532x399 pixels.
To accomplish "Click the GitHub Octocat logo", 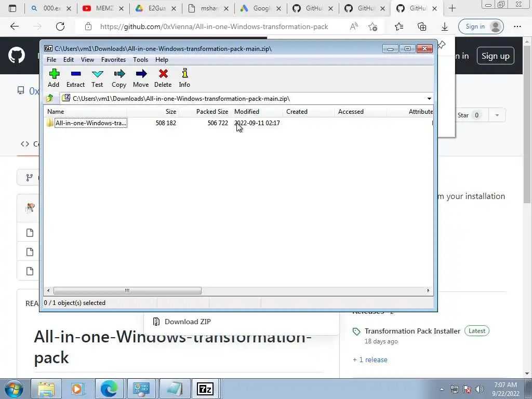I will pos(17,56).
